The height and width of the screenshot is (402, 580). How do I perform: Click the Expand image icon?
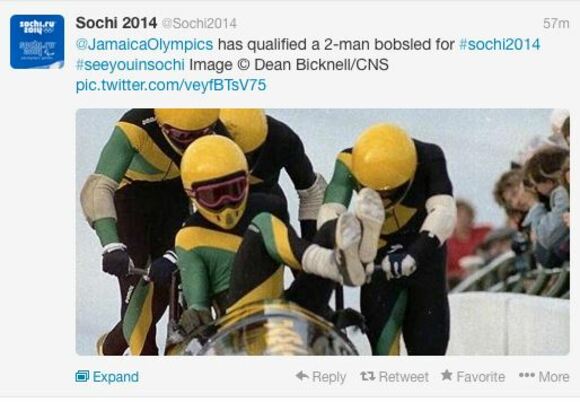[82, 376]
